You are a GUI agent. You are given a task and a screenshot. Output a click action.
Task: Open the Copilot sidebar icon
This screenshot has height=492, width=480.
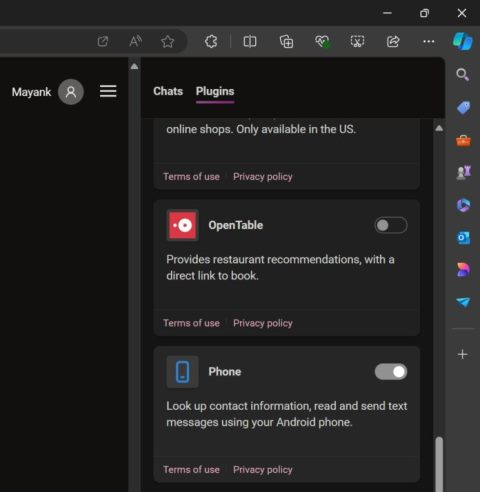pyautogui.click(x=463, y=42)
